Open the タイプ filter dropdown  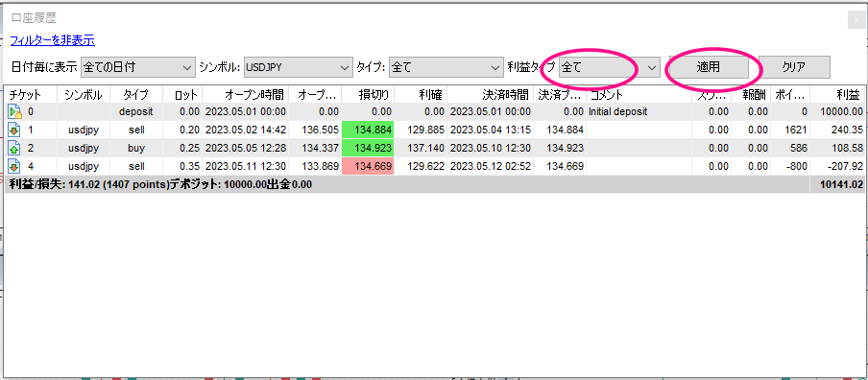click(446, 67)
